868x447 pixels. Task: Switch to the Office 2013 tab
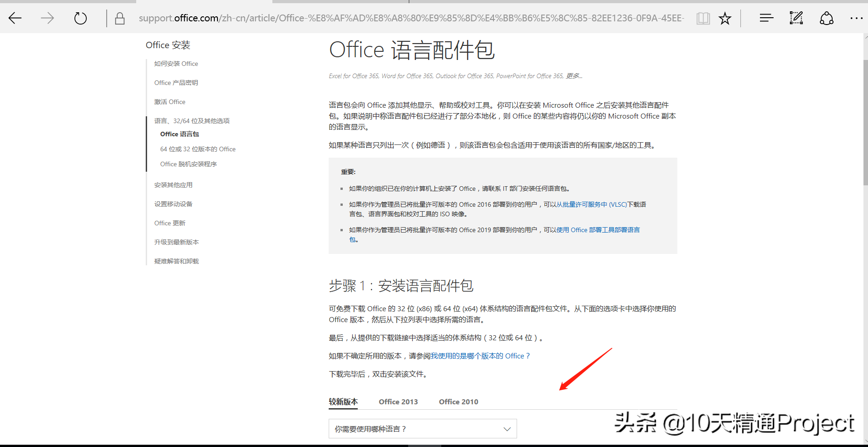[398, 402]
